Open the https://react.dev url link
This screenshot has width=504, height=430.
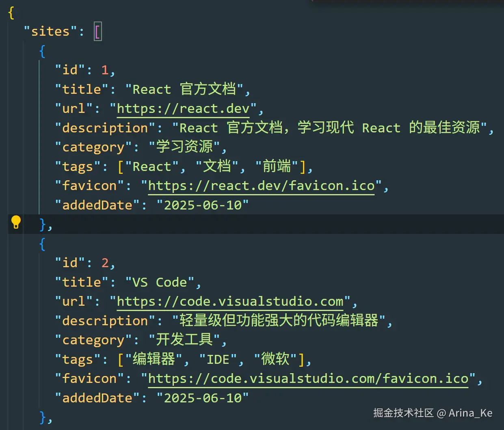183,109
